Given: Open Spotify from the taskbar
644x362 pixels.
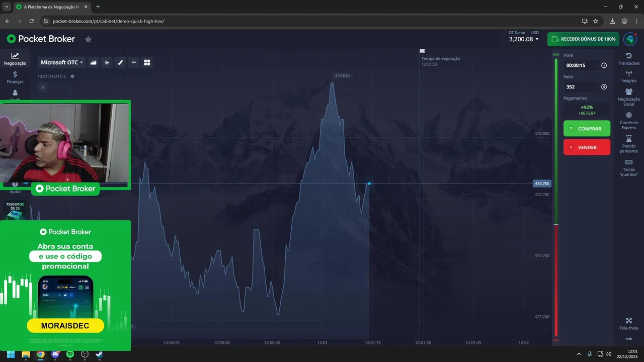Looking at the screenshot, I should [70, 354].
